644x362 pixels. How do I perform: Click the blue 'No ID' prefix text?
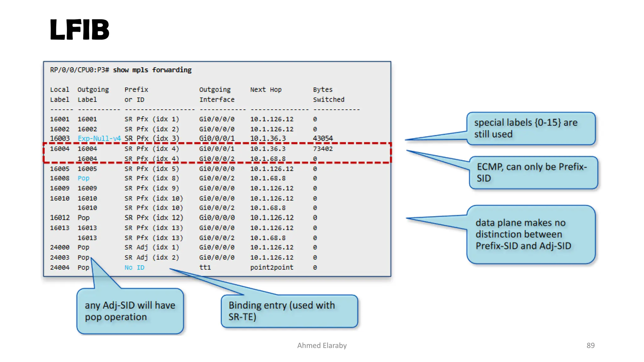(x=134, y=267)
